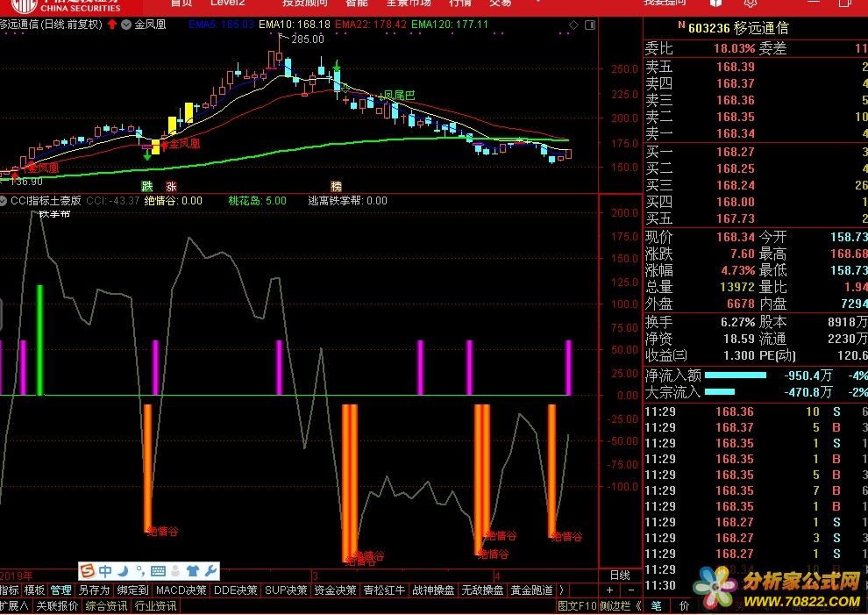The image size is (868, 615).
Task: Click 卖五 price 168.39
Action: (x=735, y=67)
